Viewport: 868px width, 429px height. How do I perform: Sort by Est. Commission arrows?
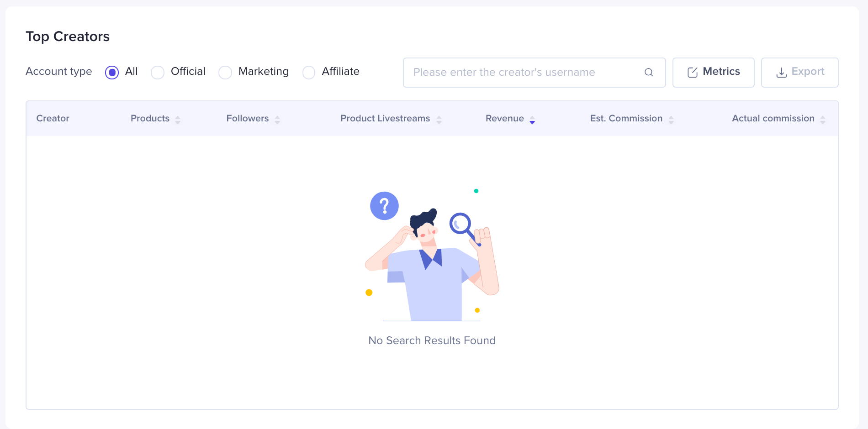click(x=671, y=120)
